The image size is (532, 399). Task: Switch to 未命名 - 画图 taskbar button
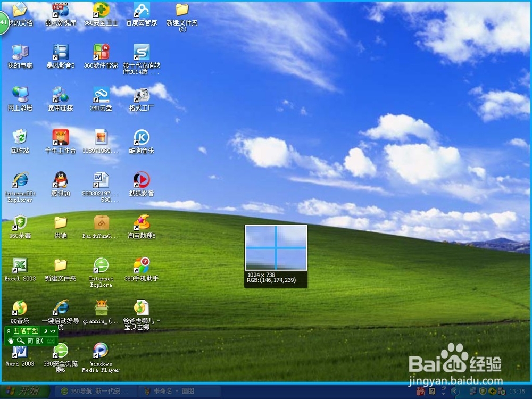pos(179,391)
